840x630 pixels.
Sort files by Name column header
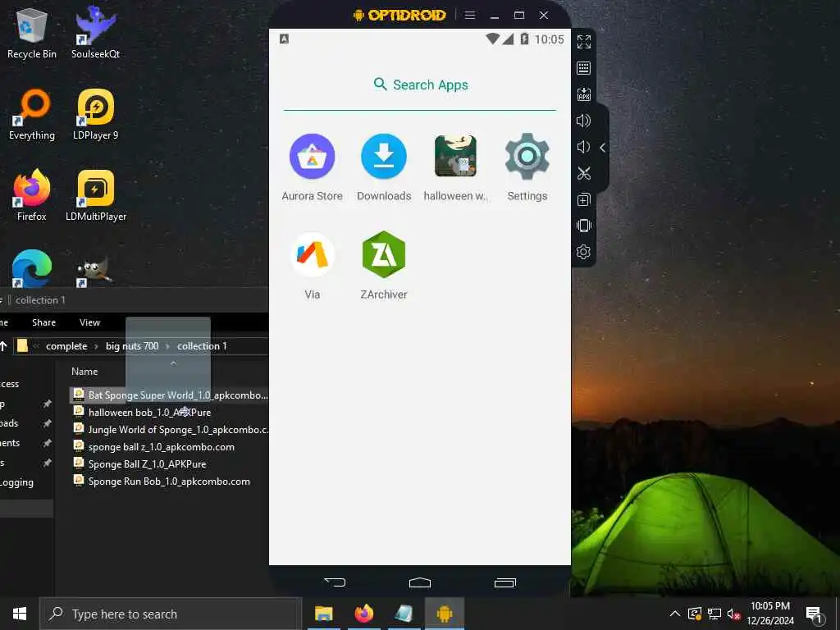click(x=84, y=372)
